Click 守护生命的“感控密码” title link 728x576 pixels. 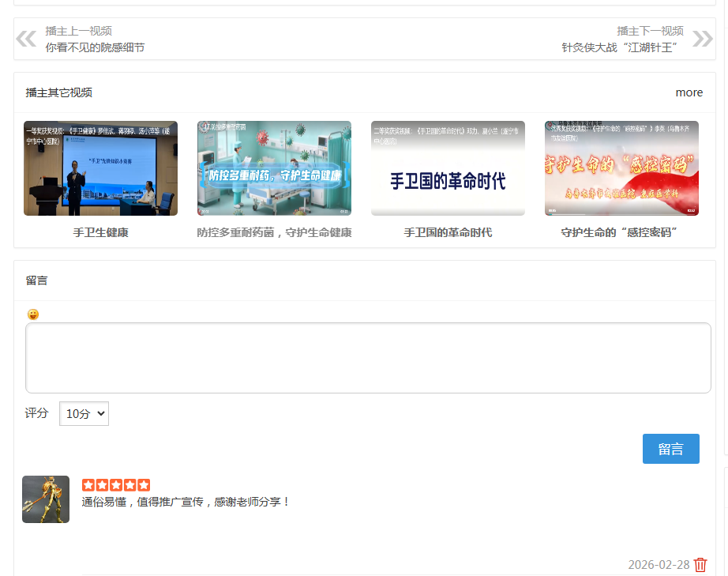pos(621,232)
